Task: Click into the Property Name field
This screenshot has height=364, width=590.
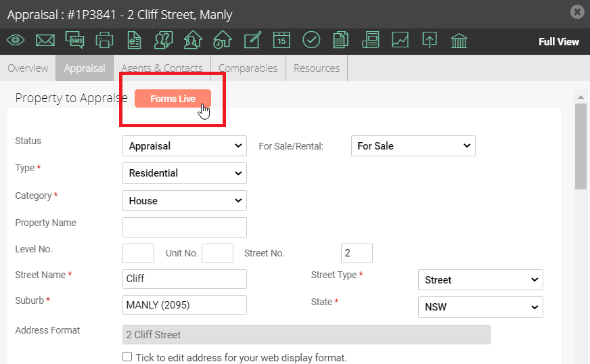Action: pyautogui.click(x=184, y=227)
